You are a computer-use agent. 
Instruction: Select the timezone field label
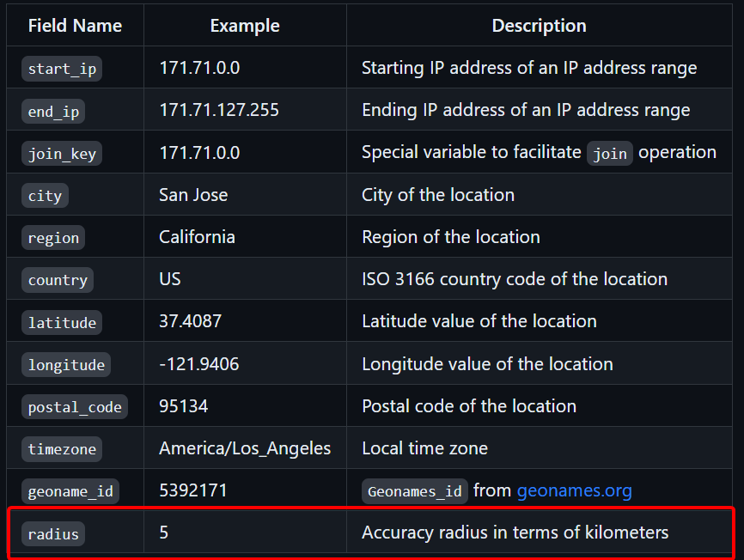[x=62, y=448]
